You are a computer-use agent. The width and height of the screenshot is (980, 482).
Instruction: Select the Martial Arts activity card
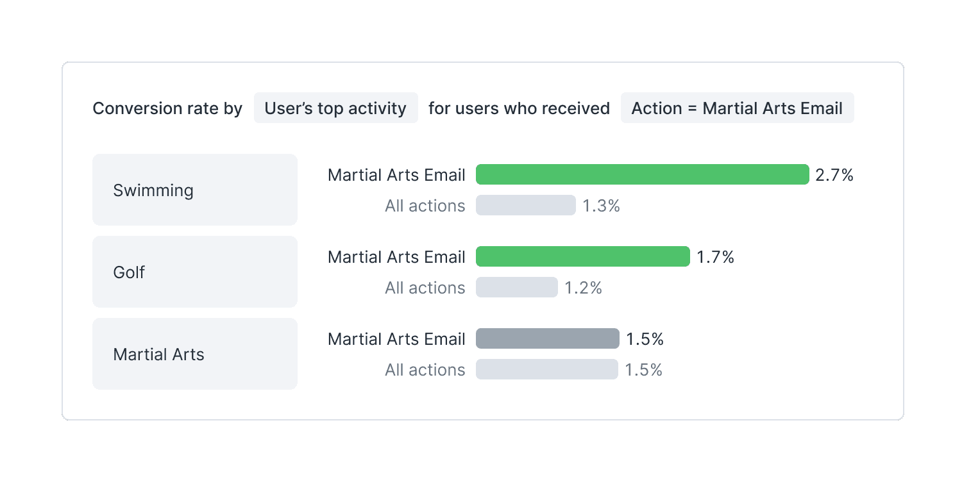194,354
